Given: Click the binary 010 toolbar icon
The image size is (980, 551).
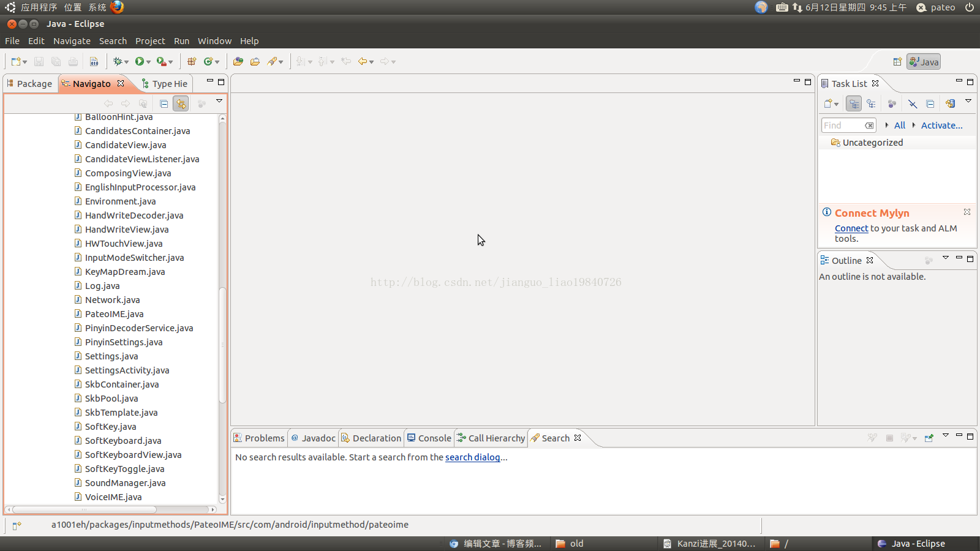Looking at the screenshot, I should click(x=94, y=61).
